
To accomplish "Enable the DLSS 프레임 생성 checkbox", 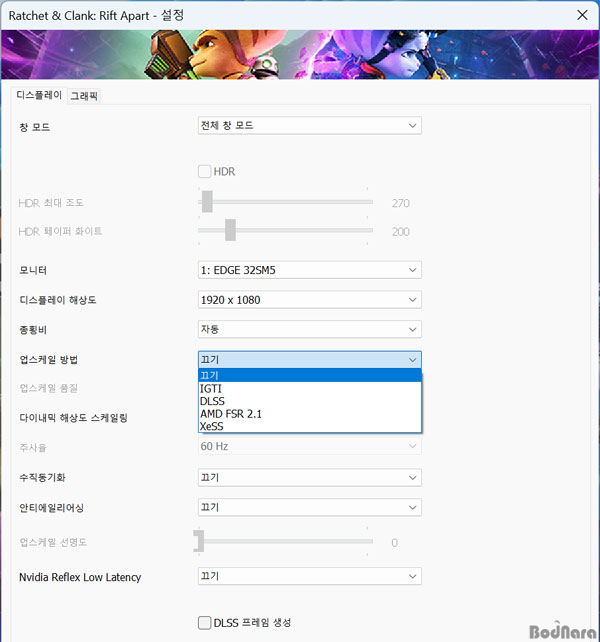I will point(204,623).
